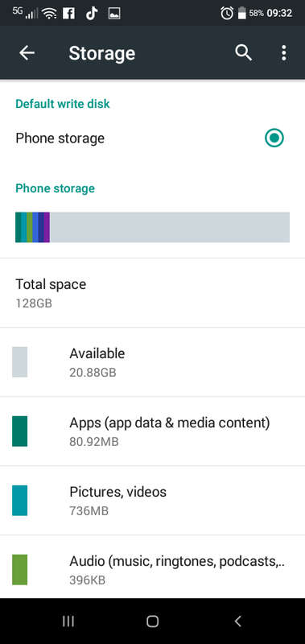Tap the image notification icon in status bar
Image resolution: width=305 pixels, height=644 pixels.
click(114, 14)
